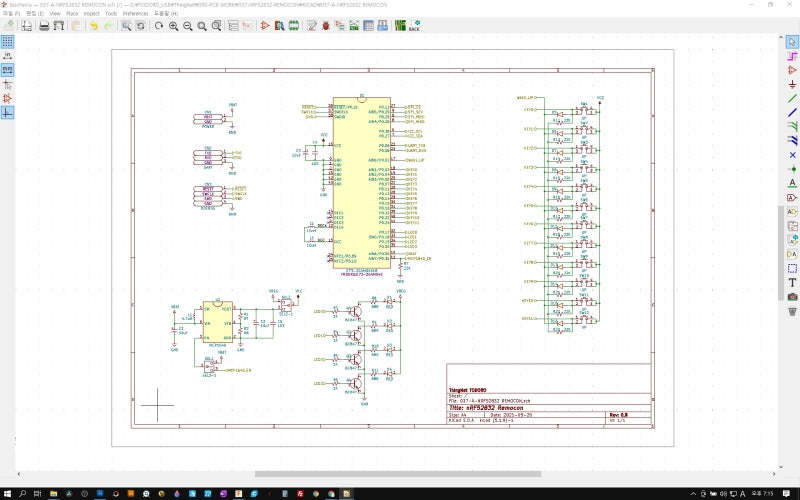This screenshot has width=800, height=500.
Task: Toggle full-window crosshair cursor
Action: pos(7,84)
